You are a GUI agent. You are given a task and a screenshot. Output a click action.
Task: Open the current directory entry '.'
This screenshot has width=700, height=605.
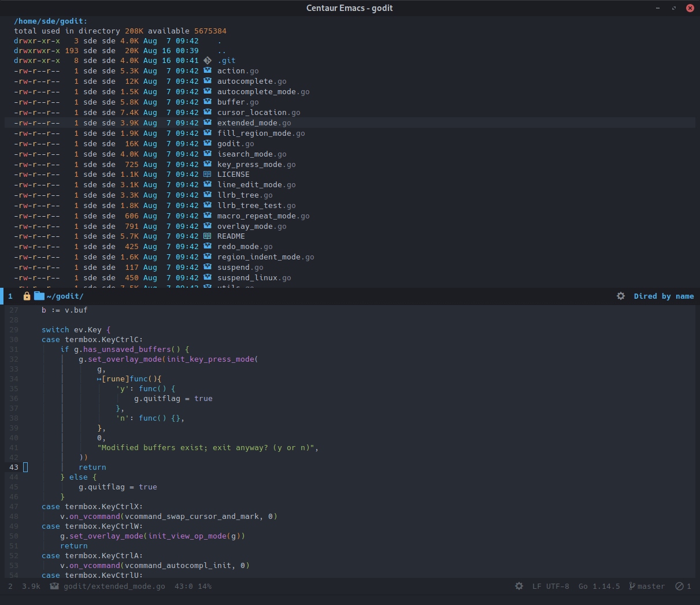click(220, 41)
